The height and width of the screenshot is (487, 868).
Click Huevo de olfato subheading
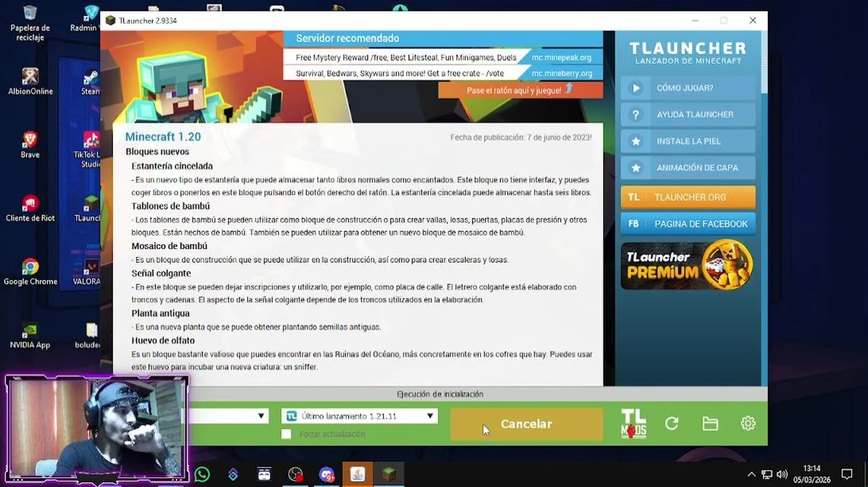coord(163,340)
